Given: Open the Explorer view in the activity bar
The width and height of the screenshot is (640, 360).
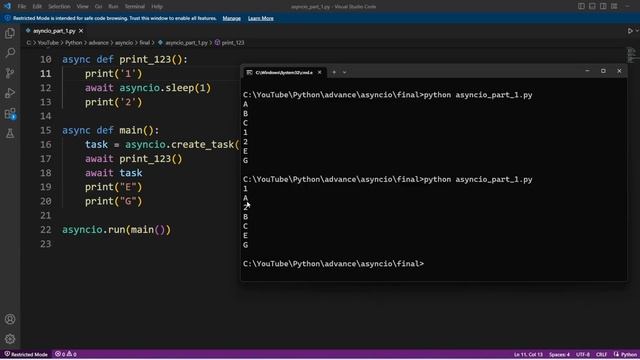Looking at the screenshot, I should (x=10, y=33).
